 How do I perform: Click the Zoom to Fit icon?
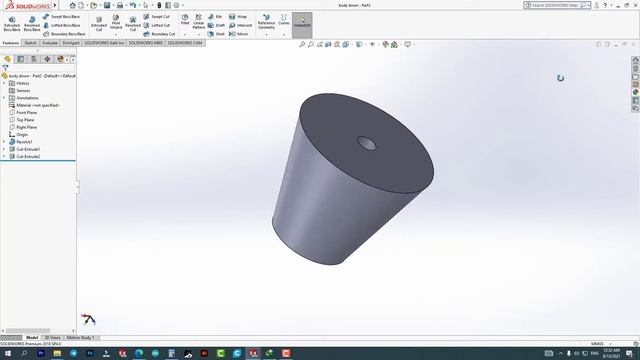[302, 44]
